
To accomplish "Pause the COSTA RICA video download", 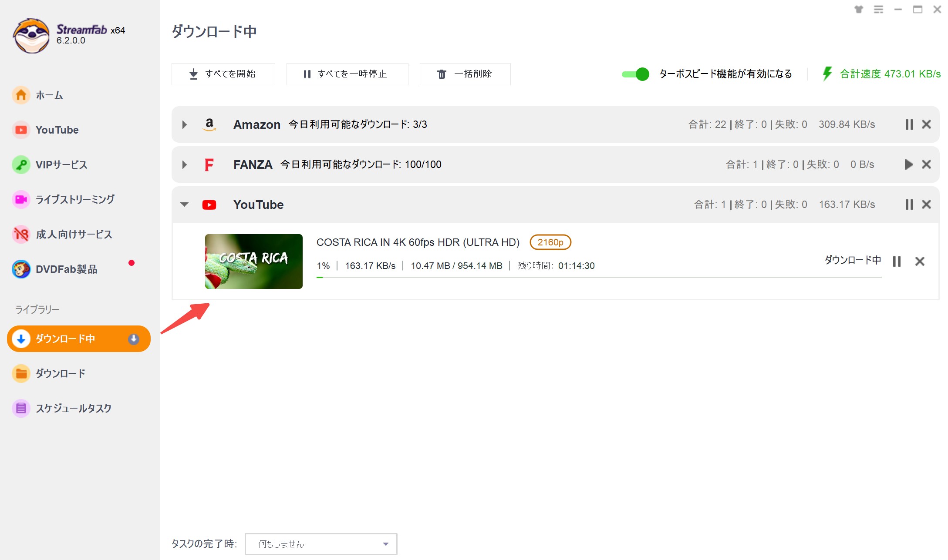I will click(897, 261).
